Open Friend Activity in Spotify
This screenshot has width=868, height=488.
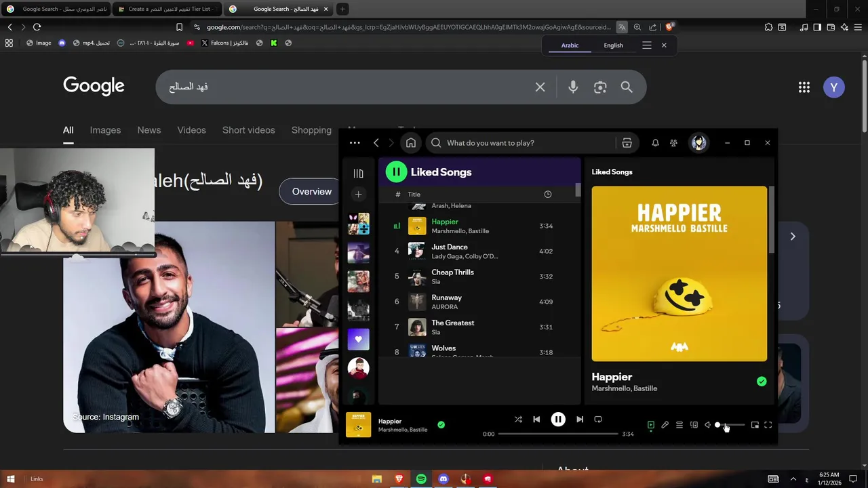[673, 143]
